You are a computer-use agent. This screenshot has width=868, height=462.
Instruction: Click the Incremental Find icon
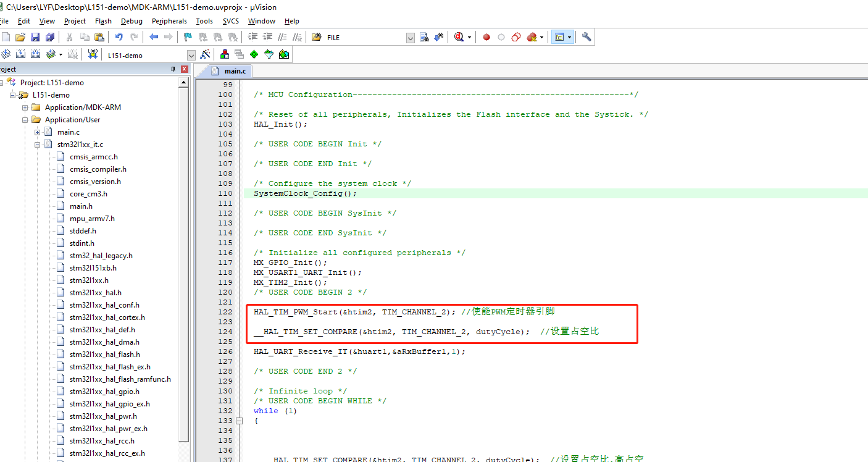[439, 37]
